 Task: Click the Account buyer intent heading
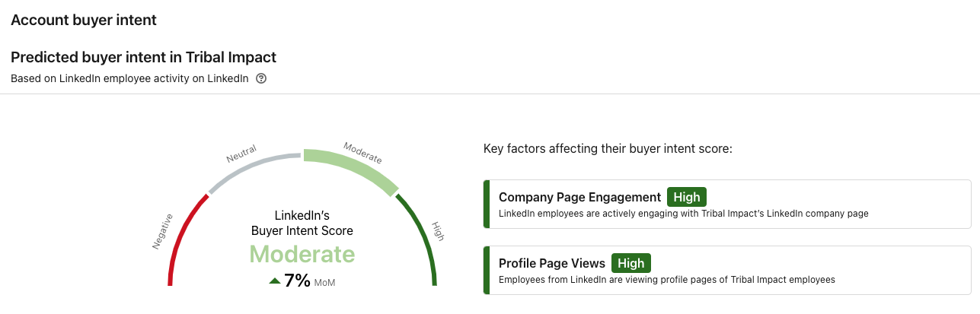coord(84,21)
